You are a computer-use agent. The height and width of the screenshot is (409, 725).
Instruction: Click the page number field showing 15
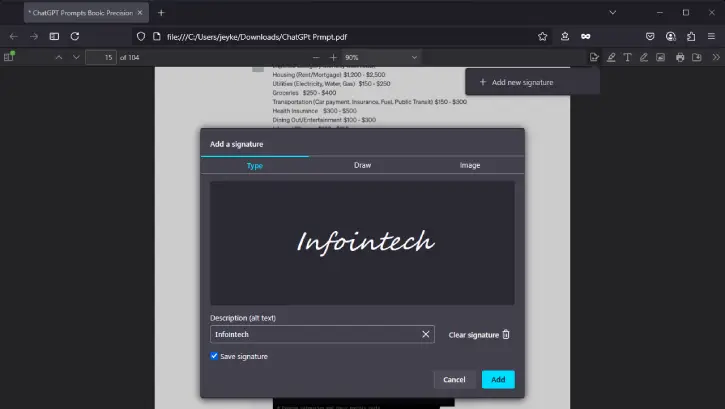click(x=101, y=57)
